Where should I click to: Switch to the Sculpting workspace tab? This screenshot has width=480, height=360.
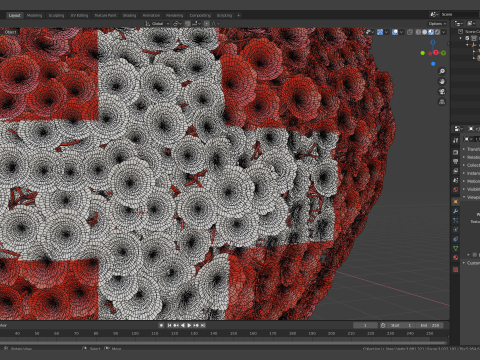tap(56, 15)
